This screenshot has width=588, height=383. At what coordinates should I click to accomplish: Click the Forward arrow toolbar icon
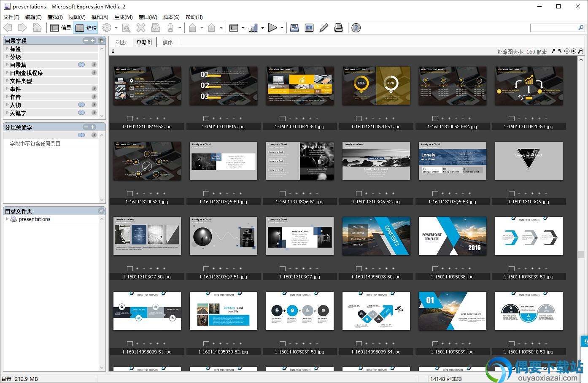click(x=22, y=28)
